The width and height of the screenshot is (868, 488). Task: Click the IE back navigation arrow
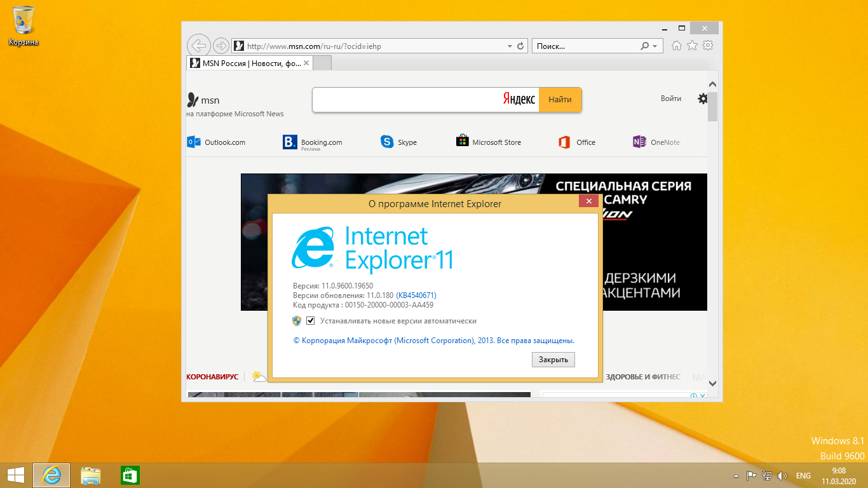(199, 46)
